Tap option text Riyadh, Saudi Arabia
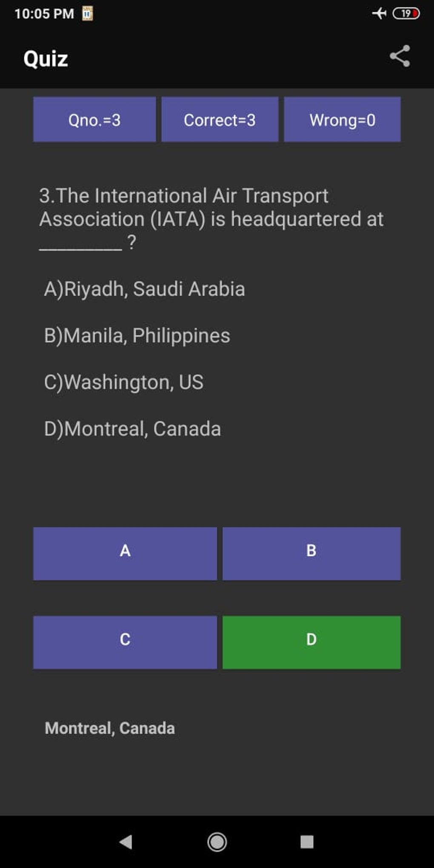This screenshot has height=868, width=434. coord(145,289)
